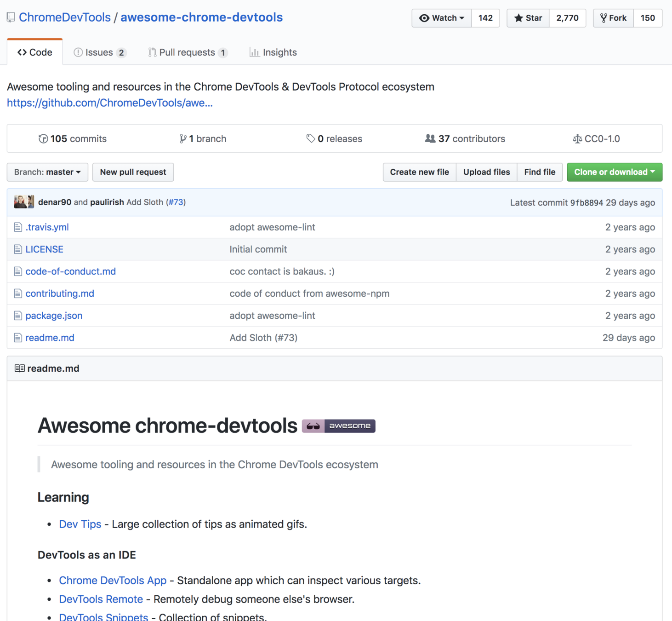Click the file icon next to .travis.yml
672x621 pixels.
point(18,227)
